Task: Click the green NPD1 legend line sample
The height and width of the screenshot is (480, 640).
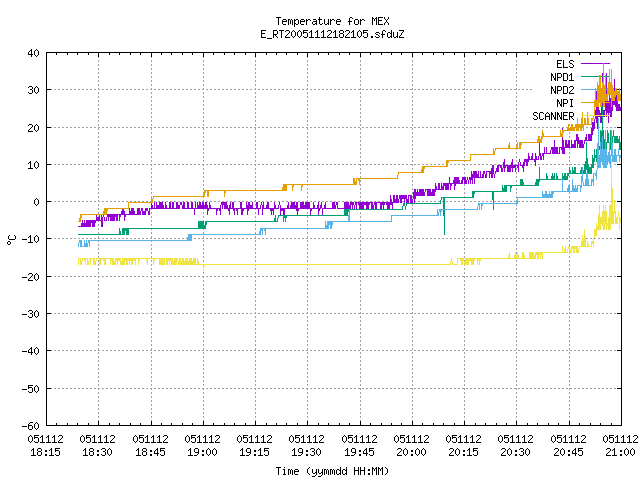Action: point(595,77)
